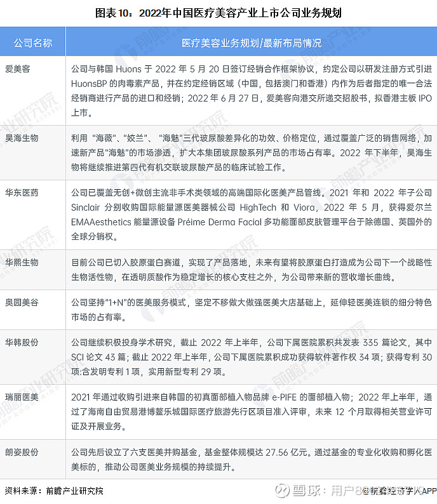The image size is (437, 504).
Task: Select the company name '瑞丽医美'
Action: coord(22,397)
